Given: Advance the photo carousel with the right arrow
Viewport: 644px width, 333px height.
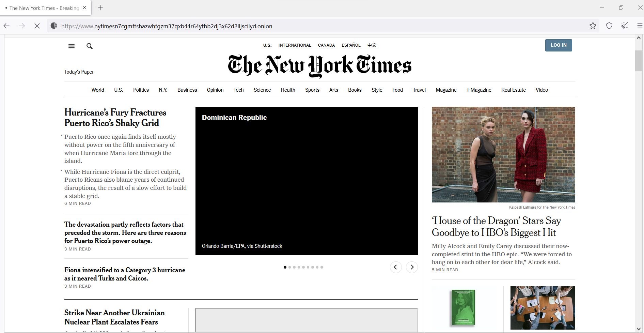Looking at the screenshot, I should point(412,267).
